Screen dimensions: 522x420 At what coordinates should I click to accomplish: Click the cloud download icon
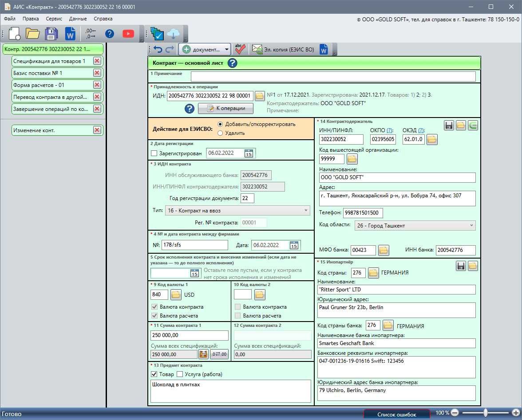(173, 33)
